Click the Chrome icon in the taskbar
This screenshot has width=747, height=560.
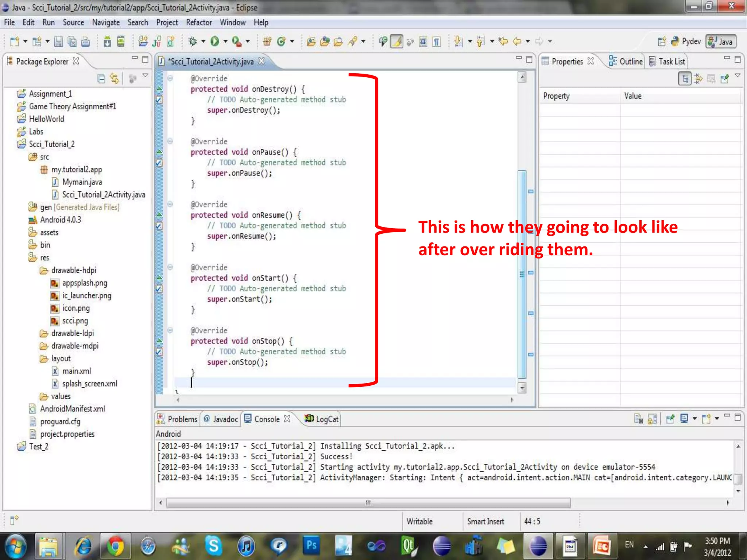pos(115,546)
